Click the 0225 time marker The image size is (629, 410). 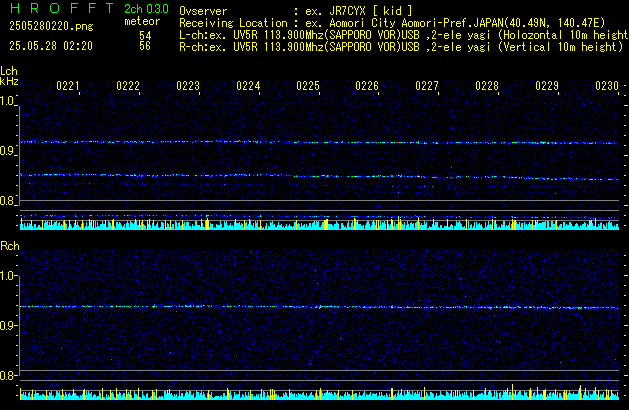(308, 86)
